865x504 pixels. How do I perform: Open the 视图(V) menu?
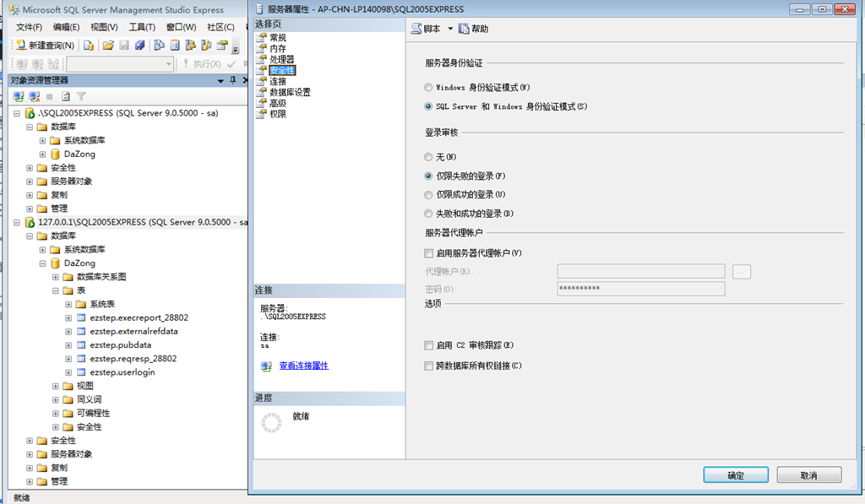104,27
